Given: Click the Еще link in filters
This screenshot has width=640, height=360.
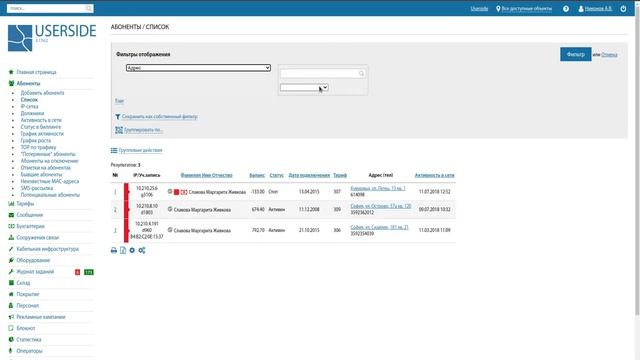Looking at the screenshot, I should coord(119,101).
